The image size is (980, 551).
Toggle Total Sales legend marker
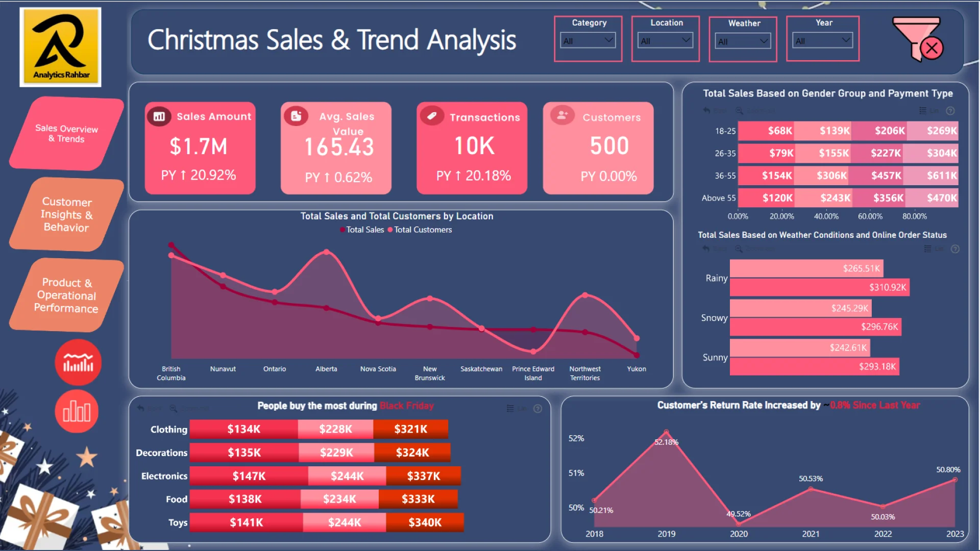pyautogui.click(x=342, y=230)
